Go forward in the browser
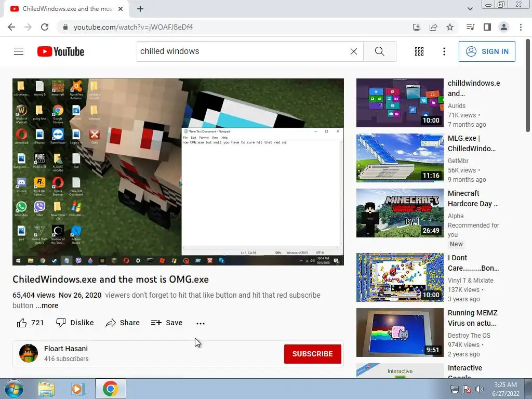 (x=28, y=27)
